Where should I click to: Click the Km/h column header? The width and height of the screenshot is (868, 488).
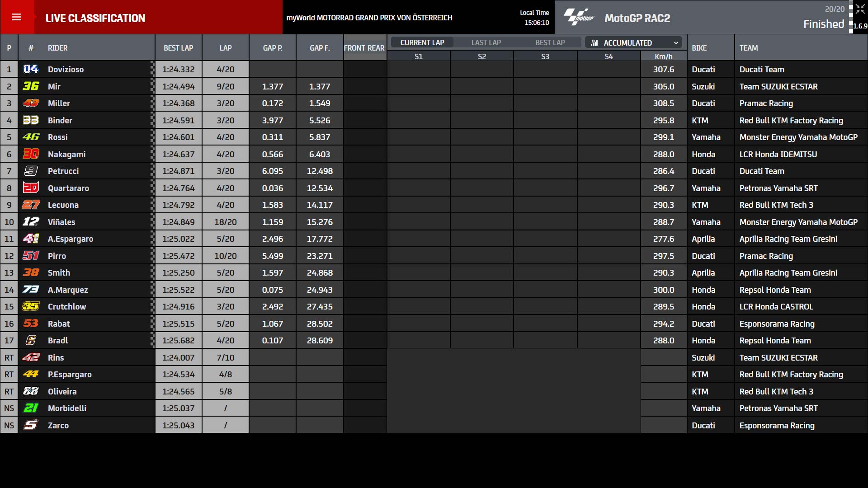pyautogui.click(x=663, y=56)
